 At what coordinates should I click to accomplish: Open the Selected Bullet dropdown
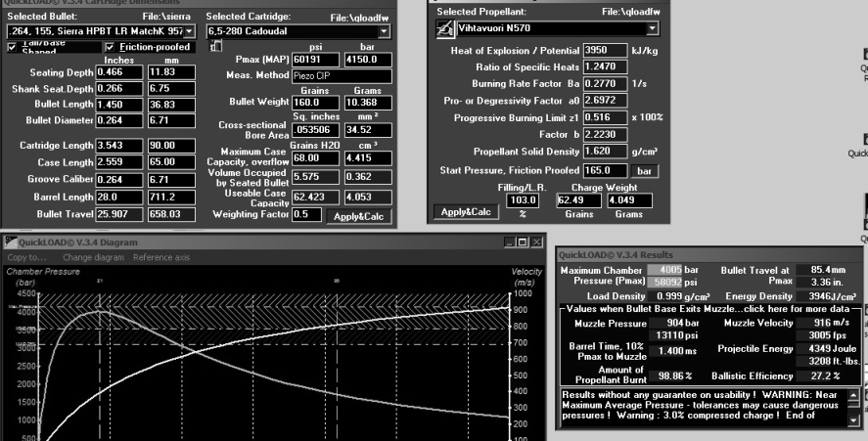(189, 31)
